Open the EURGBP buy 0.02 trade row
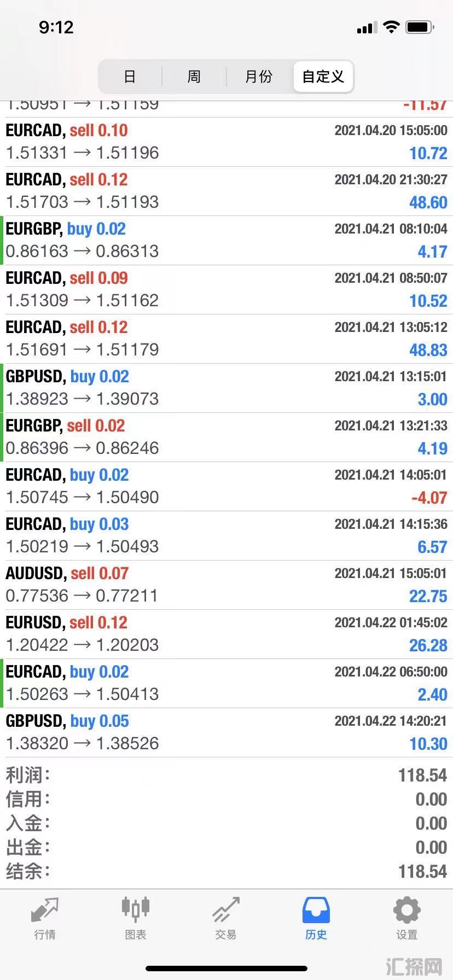This screenshot has height=980, width=453. pyautogui.click(x=226, y=241)
